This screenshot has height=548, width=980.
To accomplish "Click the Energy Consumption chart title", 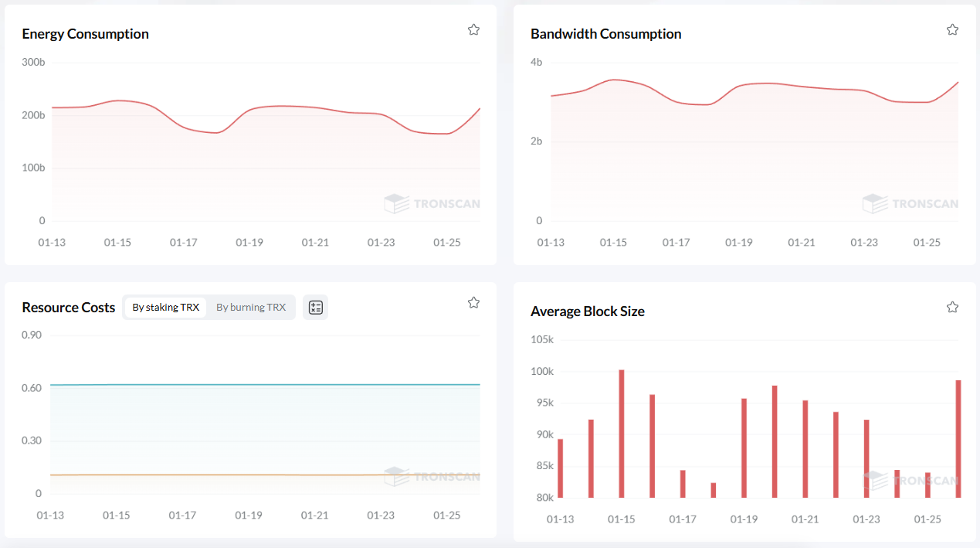I will click(85, 34).
